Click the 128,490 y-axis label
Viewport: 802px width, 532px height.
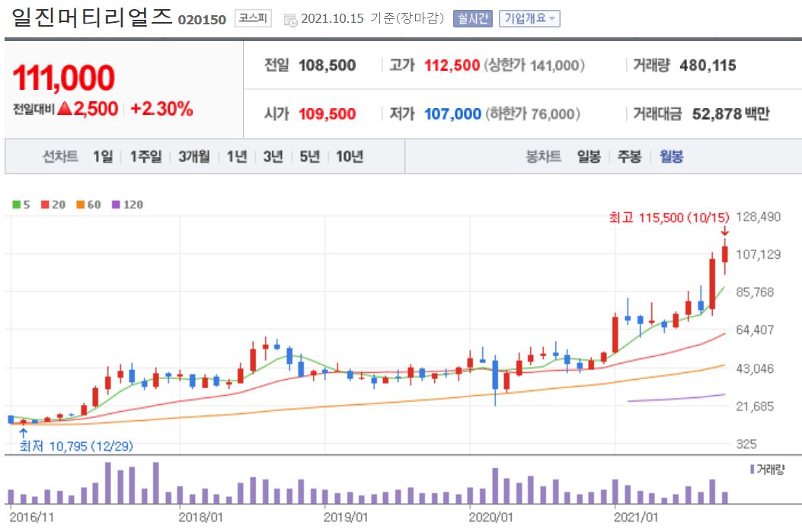click(758, 217)
